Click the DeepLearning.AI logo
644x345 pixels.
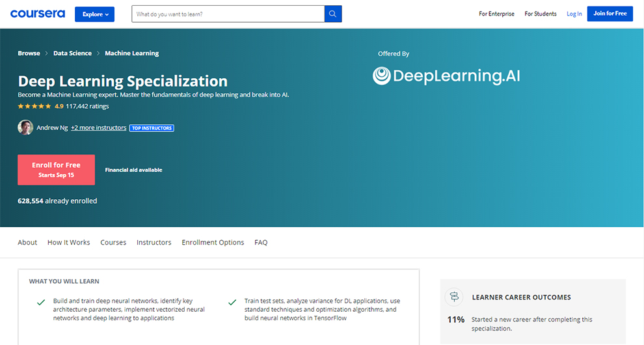[446, 76]
